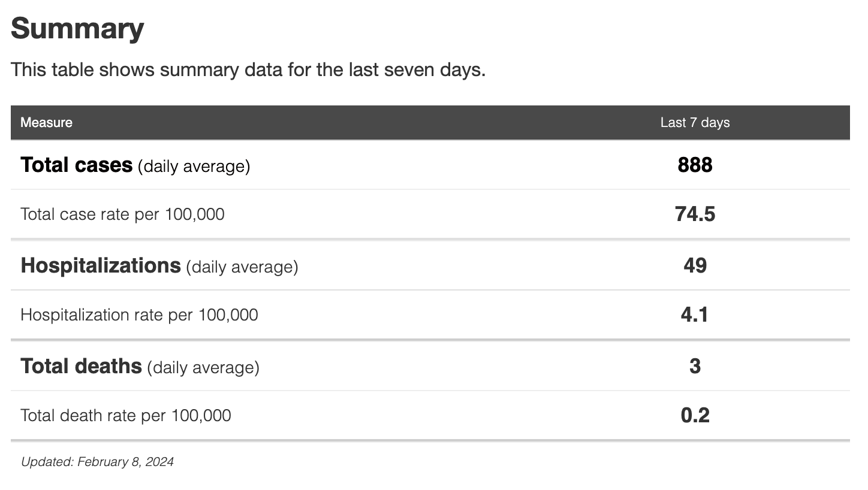Click the Total case rate per 100,000 label
Screen dimensions: 868x490
click(122, 214)
